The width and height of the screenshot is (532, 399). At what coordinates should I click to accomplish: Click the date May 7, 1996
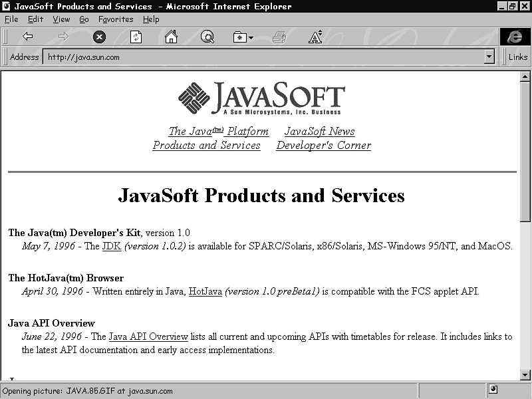click(x=49, y=245)
